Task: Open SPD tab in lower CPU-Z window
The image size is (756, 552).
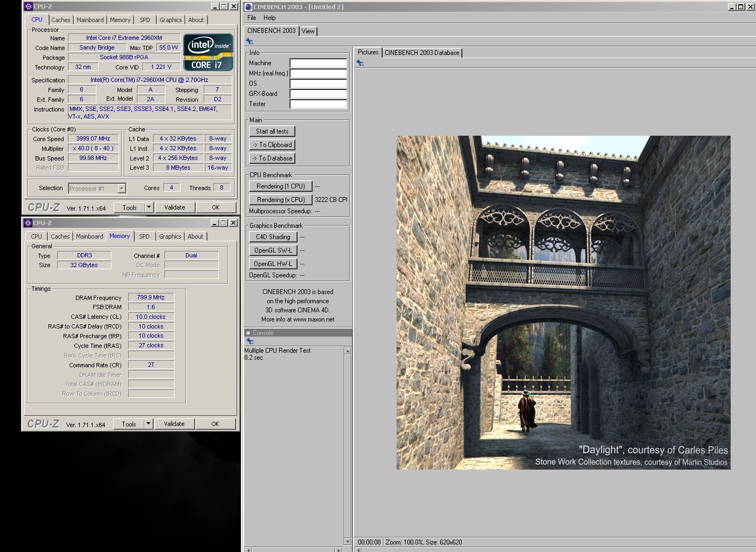Action: click(144, 236)
